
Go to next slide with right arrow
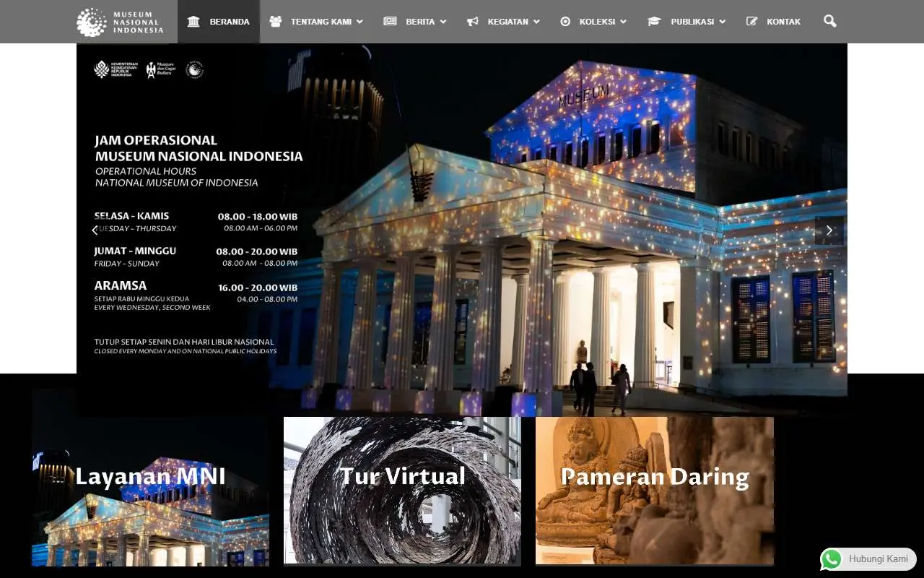tap(829, 230)
